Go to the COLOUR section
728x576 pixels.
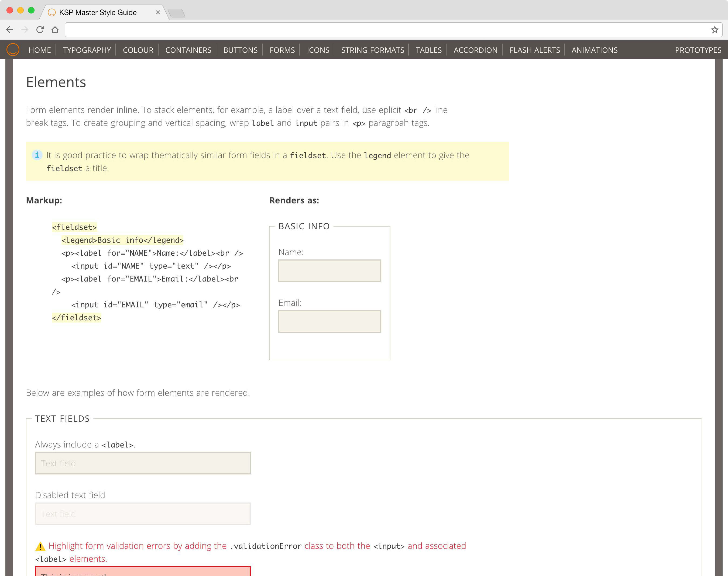pyautogui.click(x=138, y=50)
